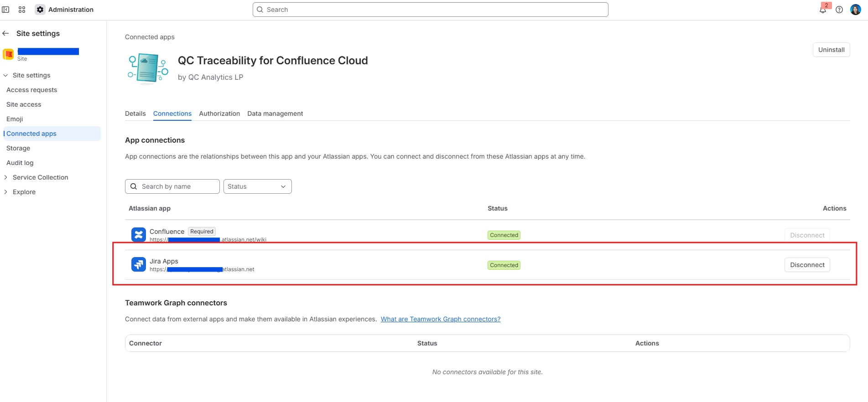
Task: Click the Actions column header in App connections
Action: coord(835,208)
